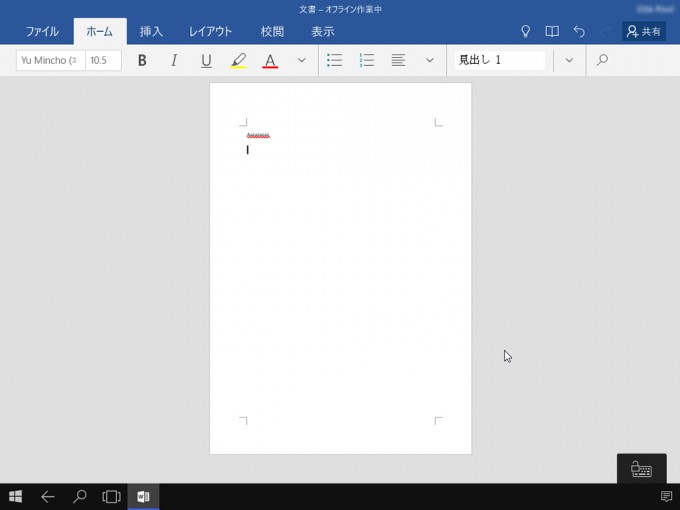Image resolution: width=680 pixels, height=510 pixels.
Task: Switch to the 挿入 tab
Action: pyautogui.click(x=151, y=32)
